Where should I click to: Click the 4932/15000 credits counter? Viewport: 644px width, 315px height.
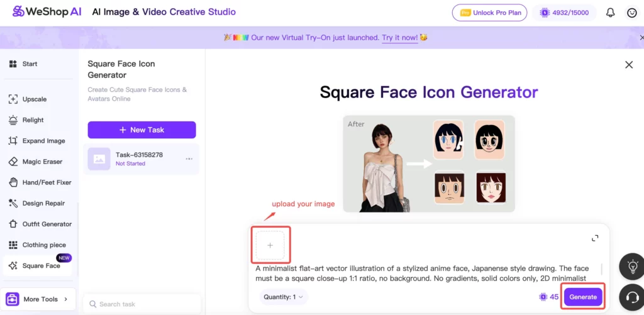coord(565,13)
